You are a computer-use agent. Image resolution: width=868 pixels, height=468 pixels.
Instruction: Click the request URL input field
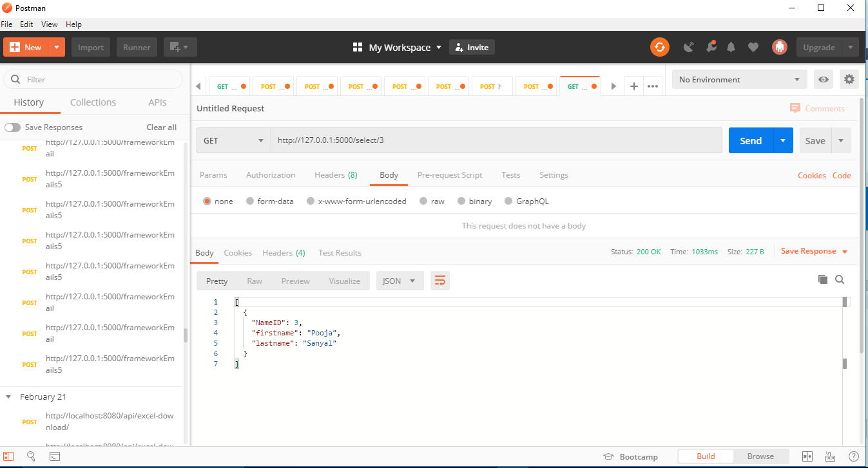tap(496, 140)
